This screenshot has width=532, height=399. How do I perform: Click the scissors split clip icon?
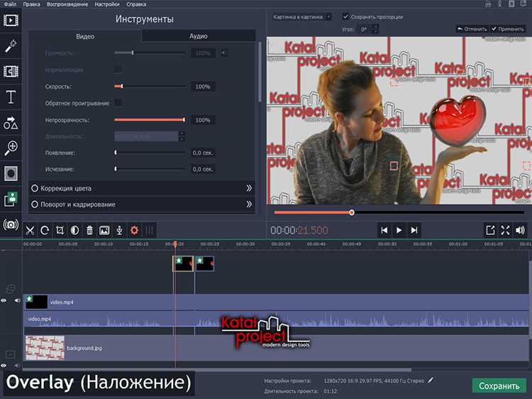click(x=30, y=230)
